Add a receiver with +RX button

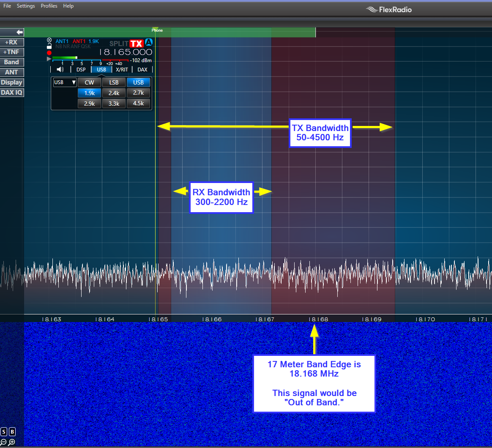pos(12,42)
